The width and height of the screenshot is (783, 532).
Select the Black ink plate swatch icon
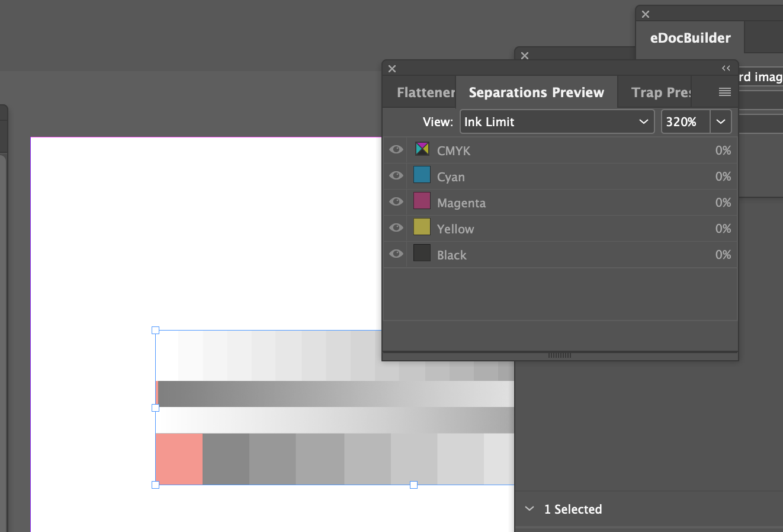click(422, 254)
